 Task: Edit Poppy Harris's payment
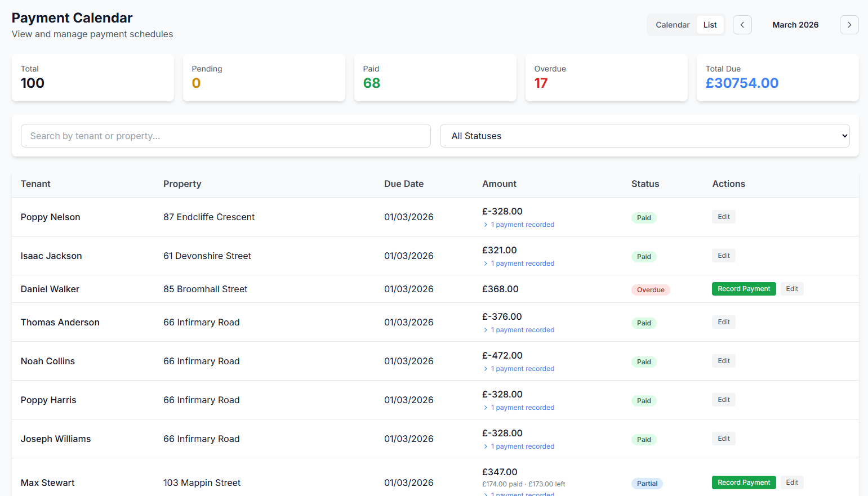coord(724,400)
